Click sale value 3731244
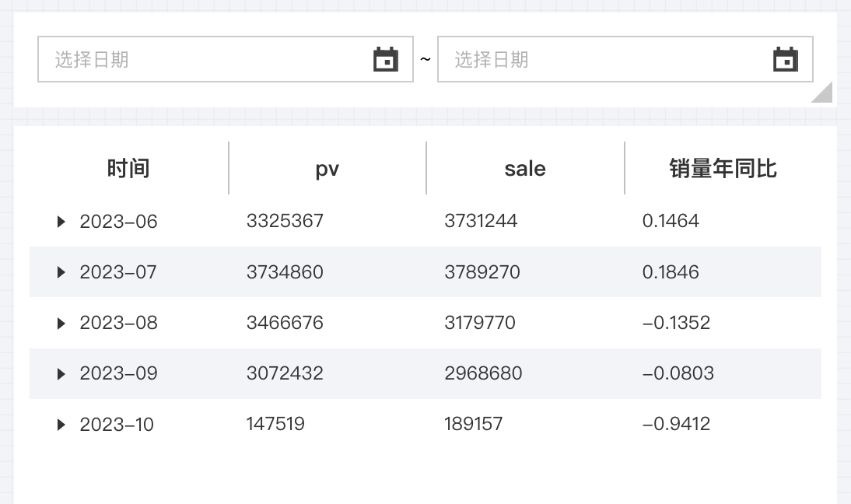Viewport: 851px width, 504px height. tap(481, 221)
